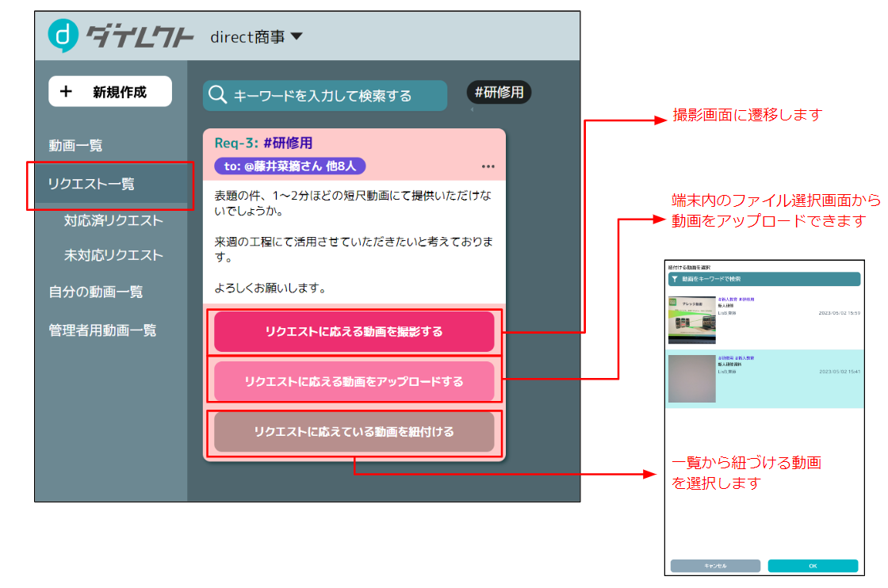Screen dimensions: 888x588
Task: Focus the キーワードを入力して検索する search field
Action: coord(325,95)
